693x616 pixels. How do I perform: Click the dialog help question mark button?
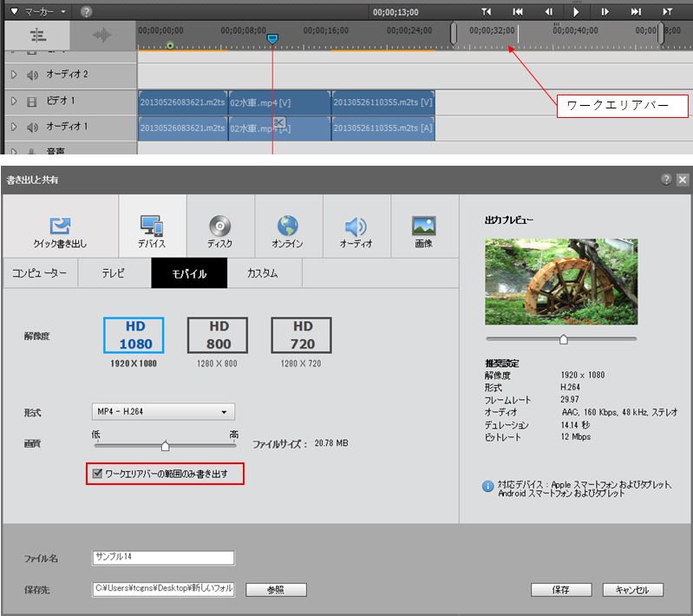(x=666, y=179)
